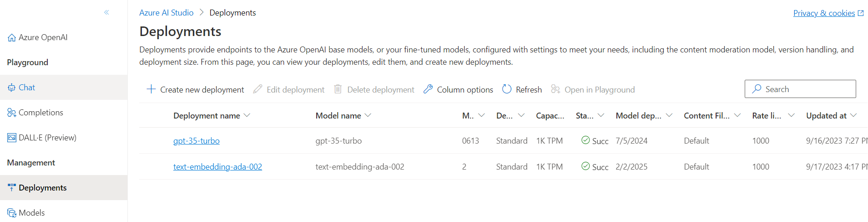Click the Edit deployment pencil button
Viewport: 868px width, 222px height.
pos(288,90)
